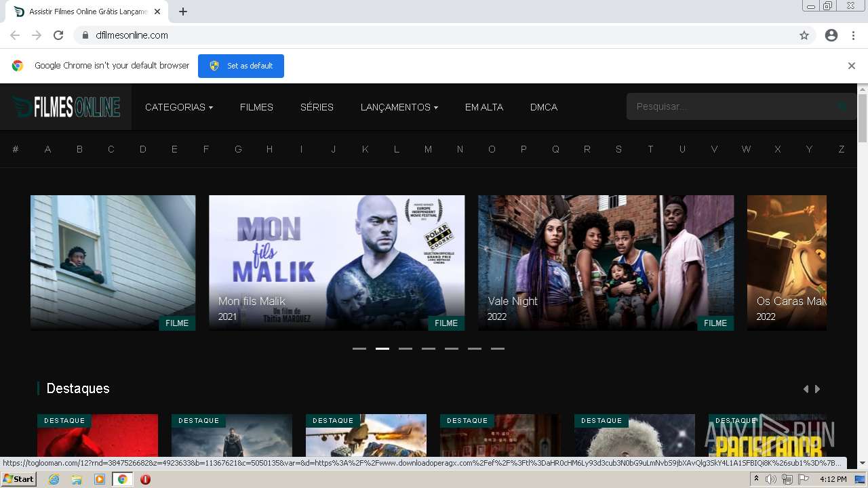Select the first carousel indicator dash
Screen dimensions: 868x488
[359, 348]
